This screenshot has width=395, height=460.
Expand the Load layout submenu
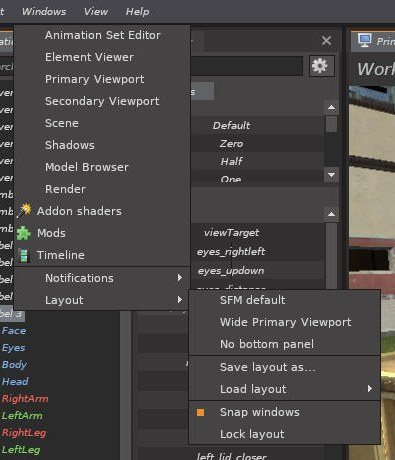click(x=285, y=389)
